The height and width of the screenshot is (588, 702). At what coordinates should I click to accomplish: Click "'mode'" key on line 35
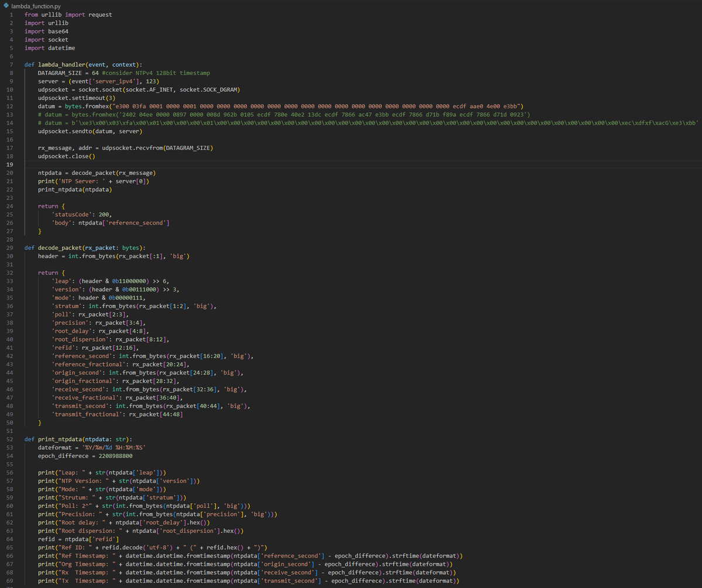pyautogui.click(x=61, y=298)
